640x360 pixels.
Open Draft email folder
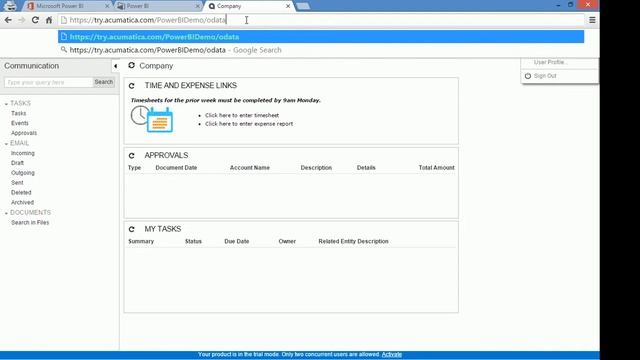pyautogui.click(x=17, y=163)
